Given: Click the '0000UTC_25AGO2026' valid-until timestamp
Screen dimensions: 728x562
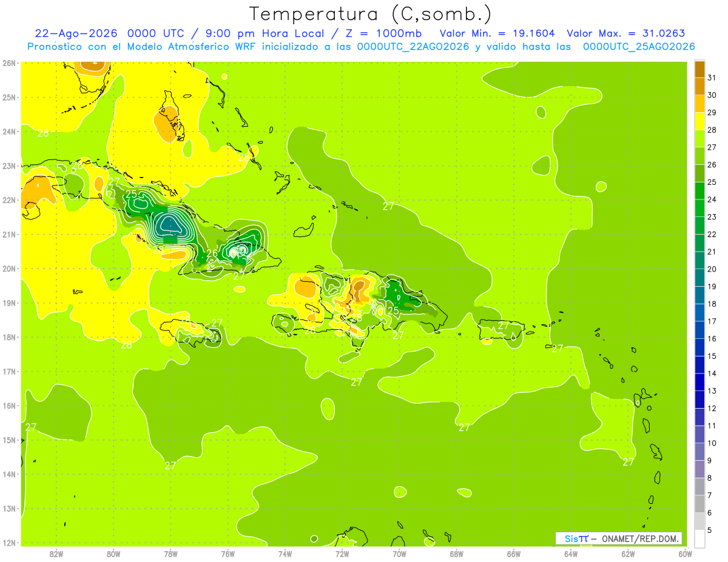Looking at the screenshot, I should click(x=639, y=47).
